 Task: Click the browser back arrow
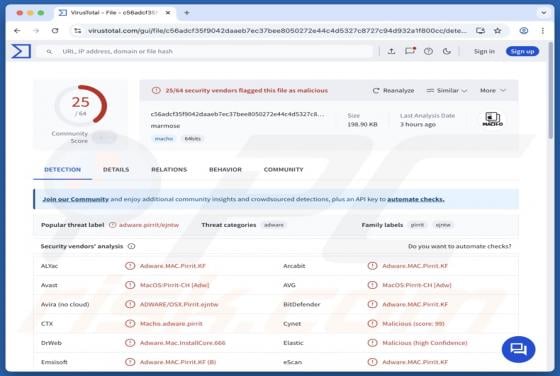(x=17, y=31)
